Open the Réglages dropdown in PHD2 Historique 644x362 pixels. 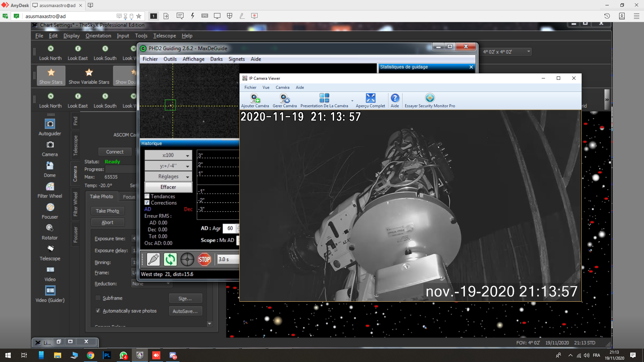(x=168, y=176)
